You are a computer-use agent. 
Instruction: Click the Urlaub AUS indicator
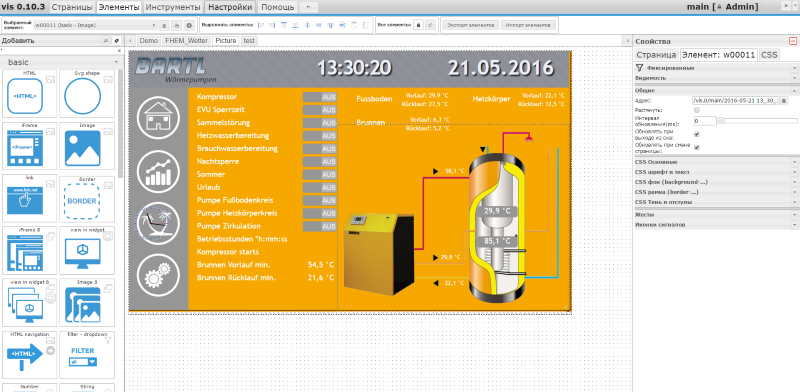click(320, 187)
